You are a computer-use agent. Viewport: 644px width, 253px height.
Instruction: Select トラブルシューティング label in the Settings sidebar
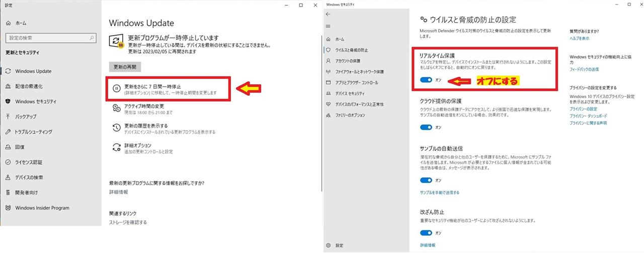coord(34,132)
